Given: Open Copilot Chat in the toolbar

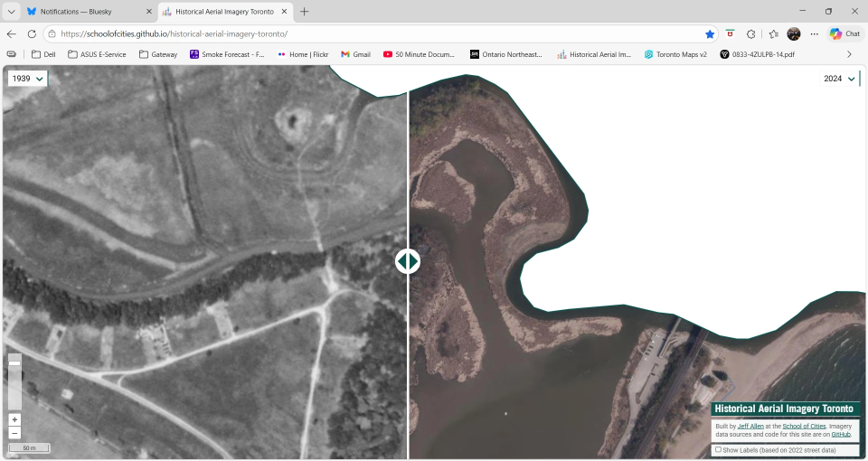Looking at the screenshot, I should pos(844,33).
